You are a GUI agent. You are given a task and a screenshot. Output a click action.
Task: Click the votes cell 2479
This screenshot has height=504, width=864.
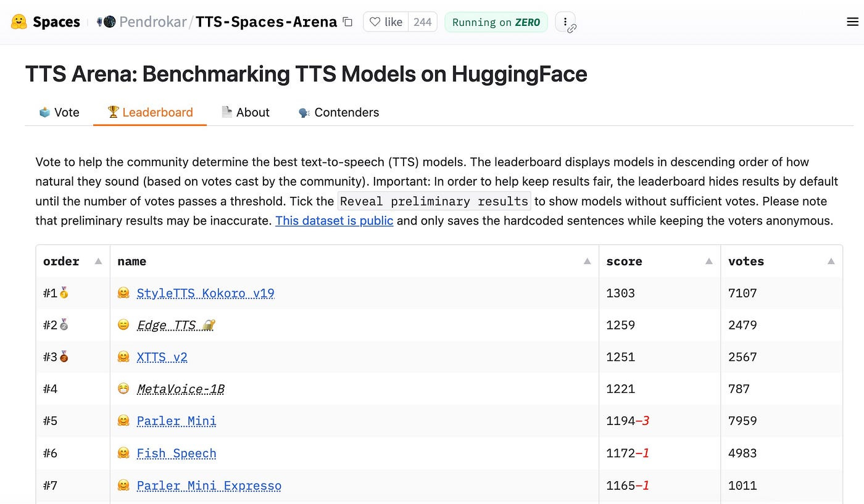(782, 325)
